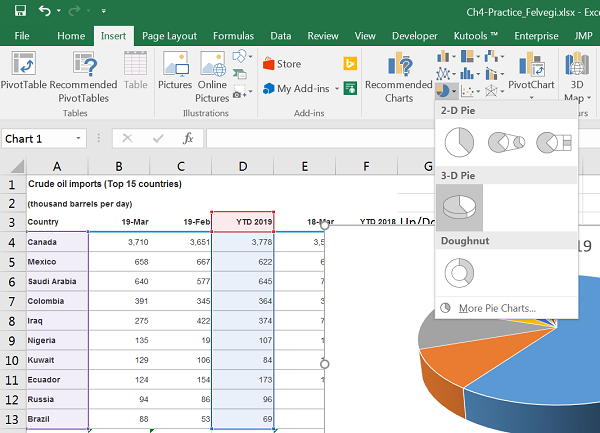The image size is (600, 433).
Task: Insert a Waterfall or Stock chart
Action: [491, 57]
